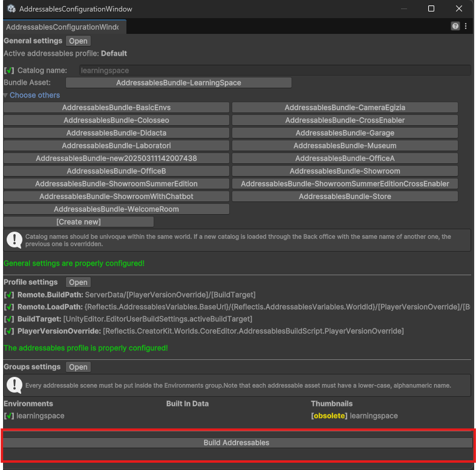Click the Catalog name input field

click(274, 70)
